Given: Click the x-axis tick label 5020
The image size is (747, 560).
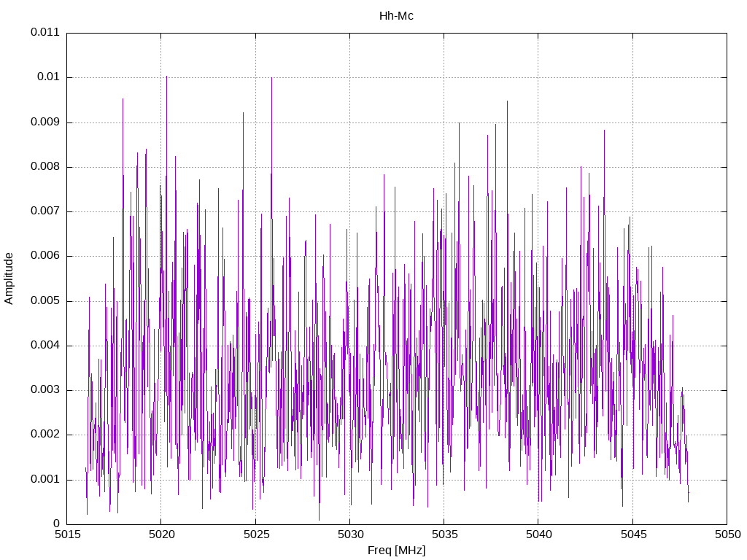Looking at the screenshot, I should pyautogui.click(x=161, y=534).
